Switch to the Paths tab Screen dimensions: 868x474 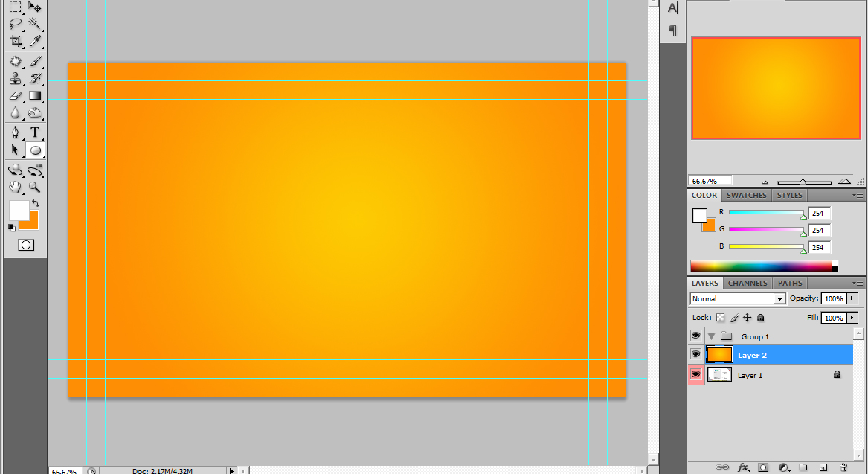pos(790,283)
